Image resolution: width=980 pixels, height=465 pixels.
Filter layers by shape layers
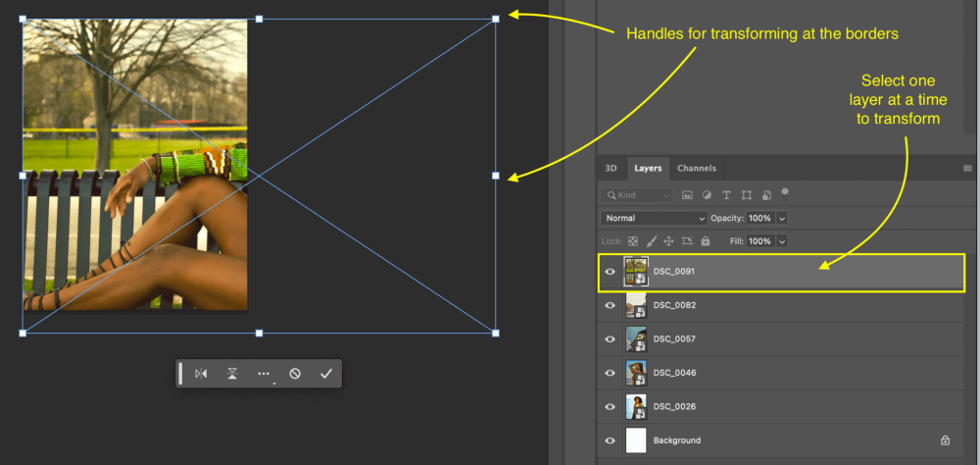(746, 195)
